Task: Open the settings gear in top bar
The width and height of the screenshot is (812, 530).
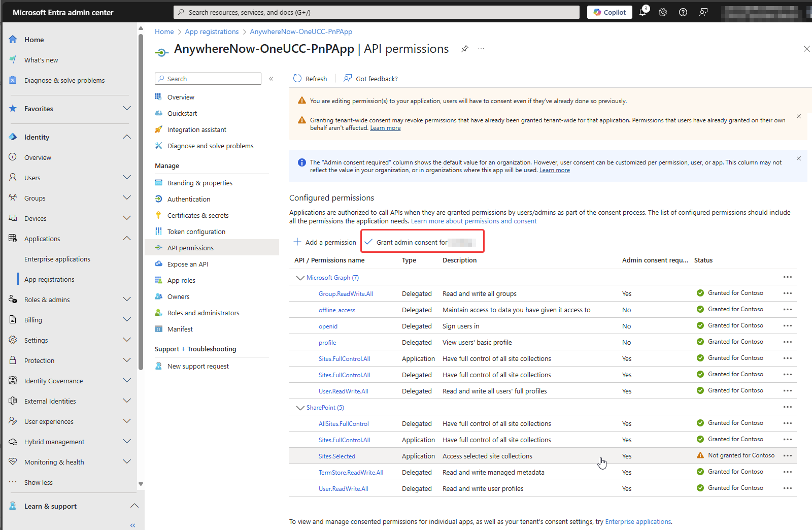Action: coord(663,12)
